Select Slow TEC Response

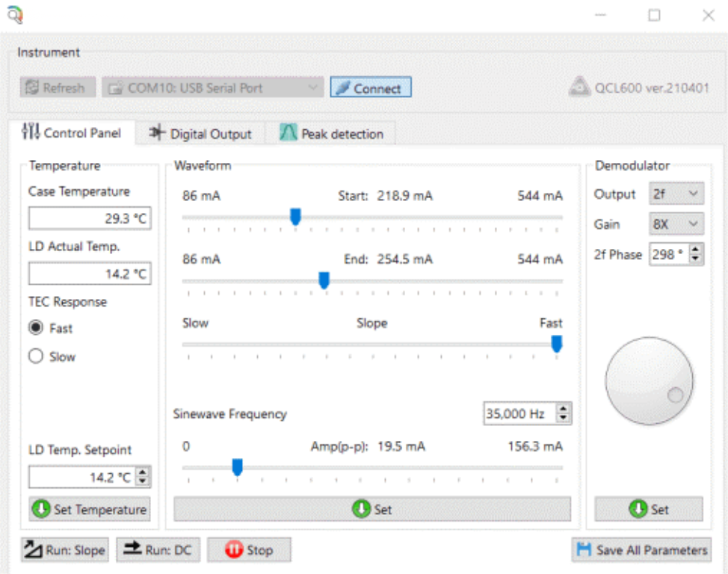tap(36, 357)
